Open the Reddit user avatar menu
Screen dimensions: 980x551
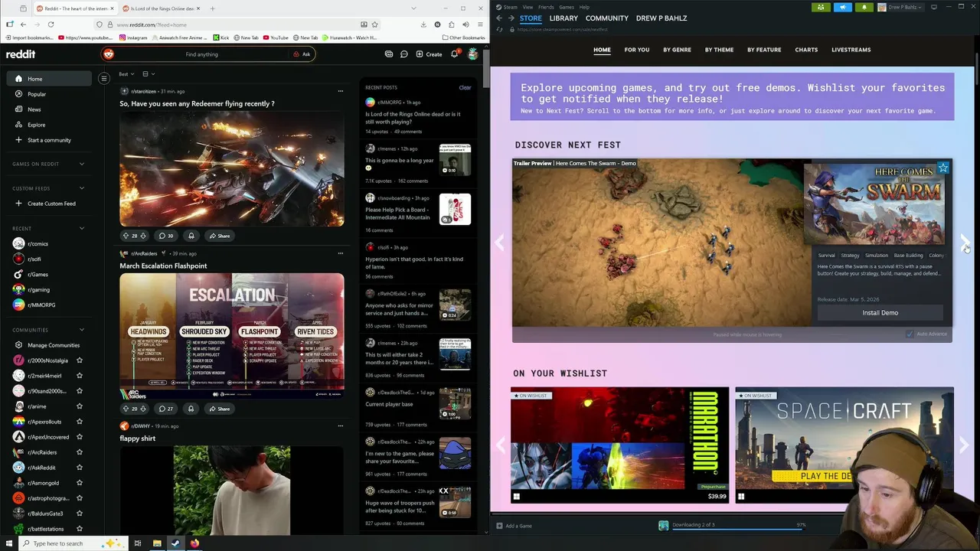coord(473,54)
